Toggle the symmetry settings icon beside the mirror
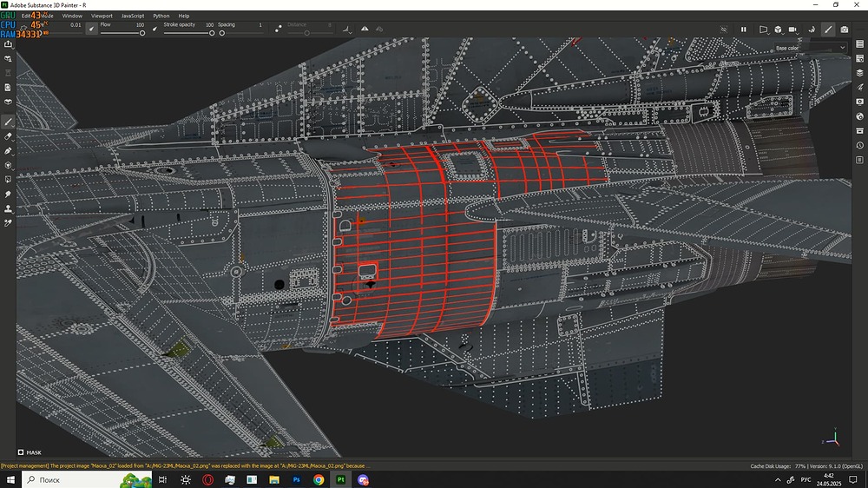 (379, 29)
